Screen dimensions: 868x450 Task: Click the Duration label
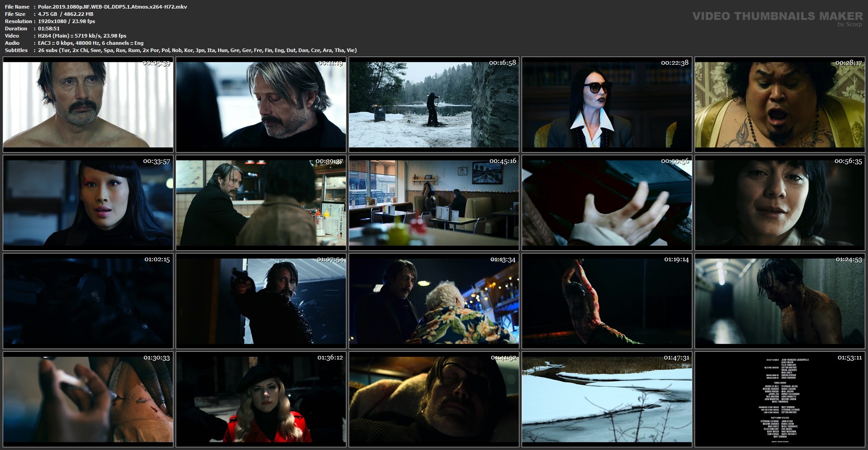click(15, 29)
